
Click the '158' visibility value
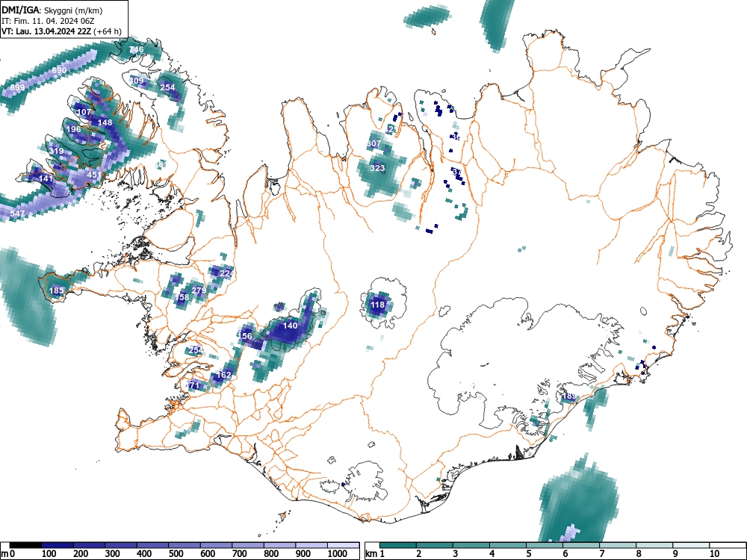point(182,297)
